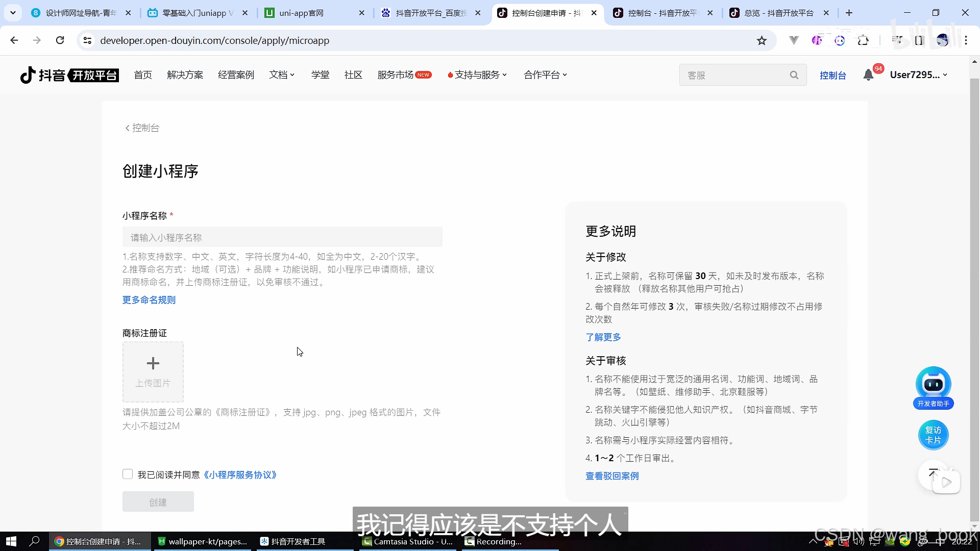Go forward with browser forward arrow
The image size is (980, 551).
37,40
